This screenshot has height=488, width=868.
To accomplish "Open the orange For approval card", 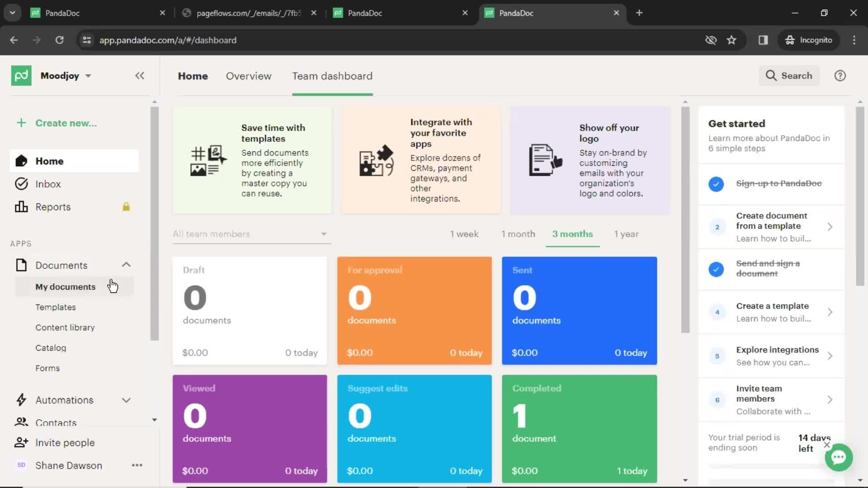I will (414, 310).
